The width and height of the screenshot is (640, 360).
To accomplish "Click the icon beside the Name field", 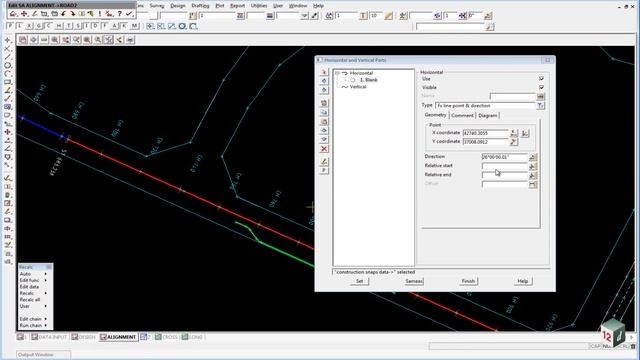I will tap(541, 96).
